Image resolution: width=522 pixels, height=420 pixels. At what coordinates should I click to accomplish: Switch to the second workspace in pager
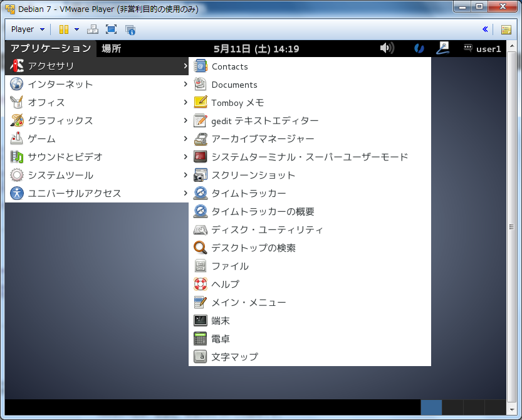pos(452,407)
